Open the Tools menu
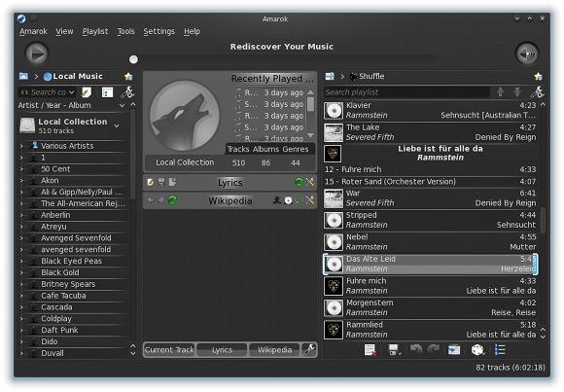The height and width of the screenshot is (392, 564). (x=125, y=31)
